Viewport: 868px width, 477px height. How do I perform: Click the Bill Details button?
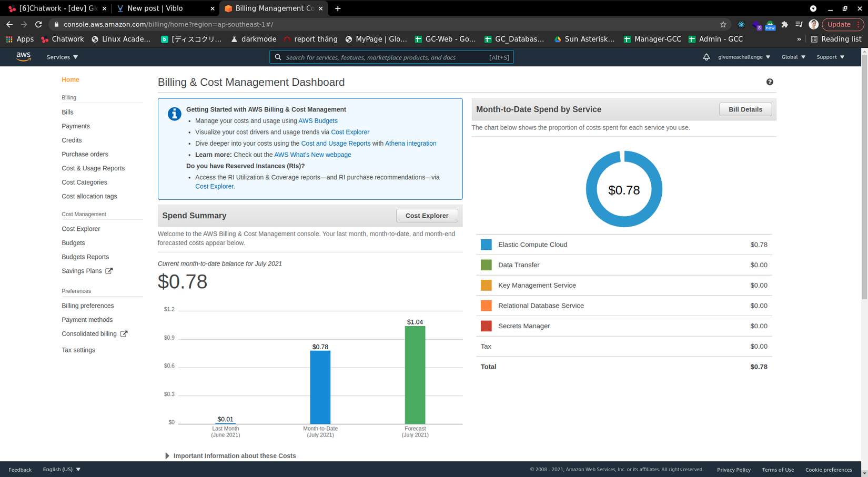pos(745,109)
